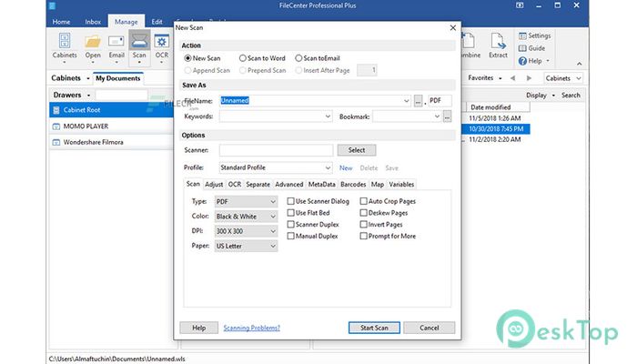This screenshot has width=637, height=364.
Task: Open the Guide in the ribbon
Action: click(x=531, y=48)
